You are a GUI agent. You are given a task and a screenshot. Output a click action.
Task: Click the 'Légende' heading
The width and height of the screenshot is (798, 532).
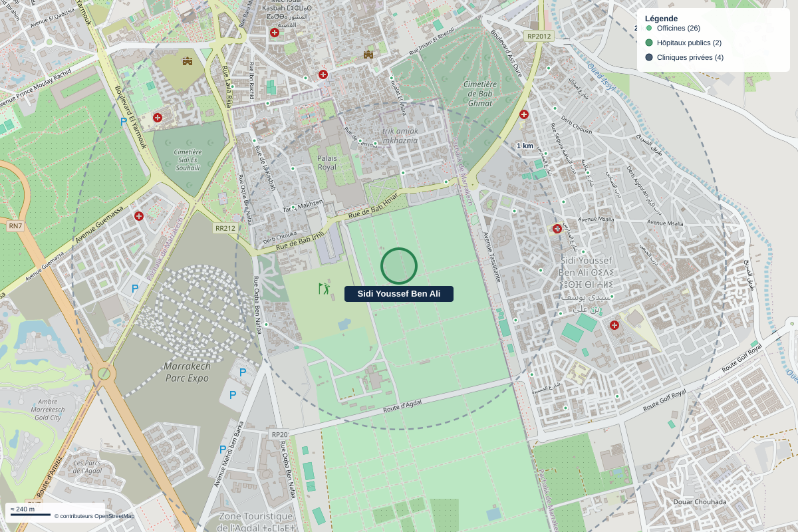coord(662,19)
